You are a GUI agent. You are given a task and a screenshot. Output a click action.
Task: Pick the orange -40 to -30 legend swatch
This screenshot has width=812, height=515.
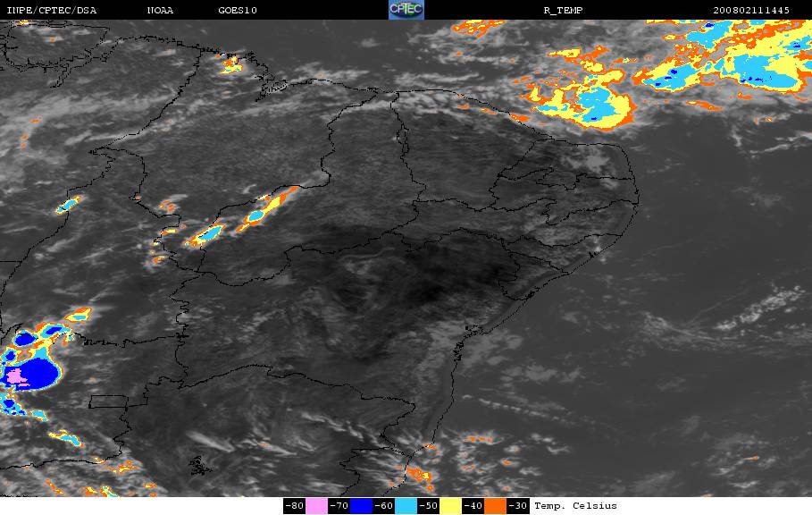[495, 506]
